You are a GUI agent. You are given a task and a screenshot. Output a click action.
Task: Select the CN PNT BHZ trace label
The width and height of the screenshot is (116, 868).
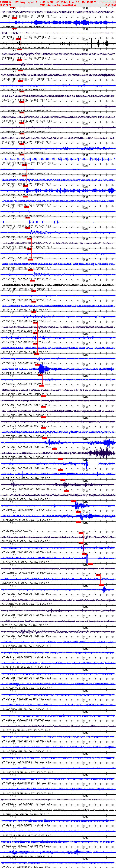pos(26,332)
